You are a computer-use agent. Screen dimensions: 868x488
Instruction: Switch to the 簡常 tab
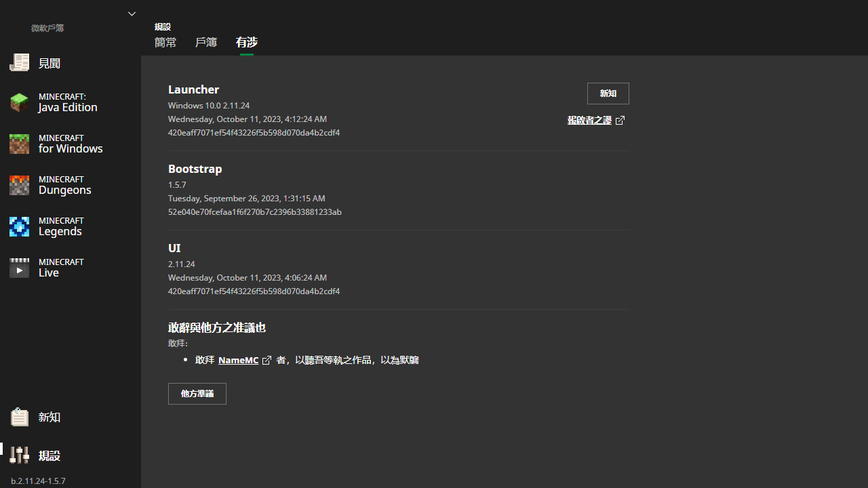165,42
